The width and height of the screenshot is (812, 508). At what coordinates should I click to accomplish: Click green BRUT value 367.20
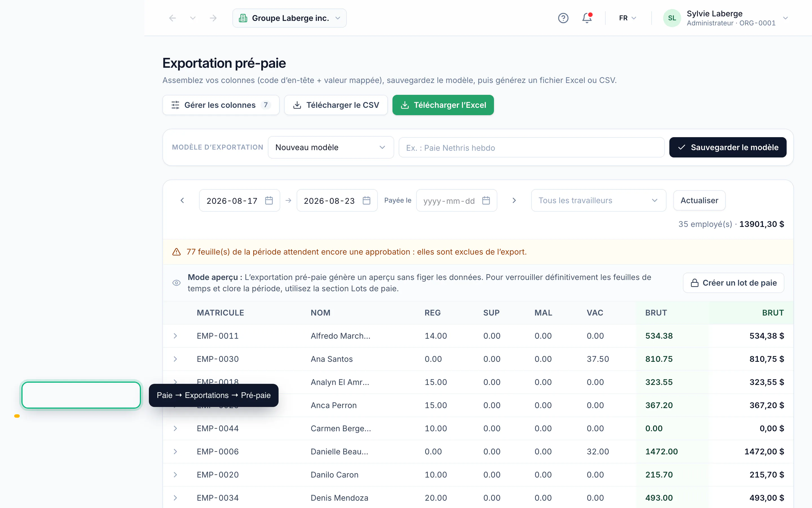pyautogui.click(x=659, y=406)
